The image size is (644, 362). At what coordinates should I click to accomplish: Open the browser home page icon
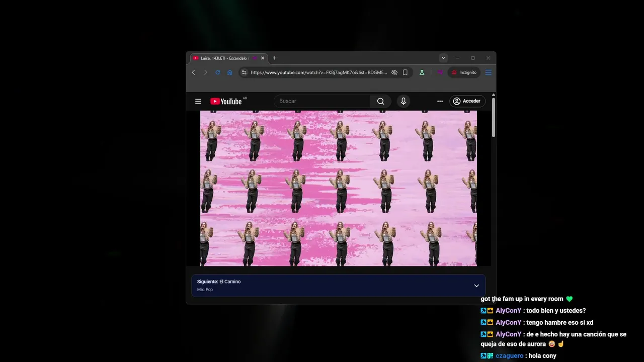pos(229,72)
